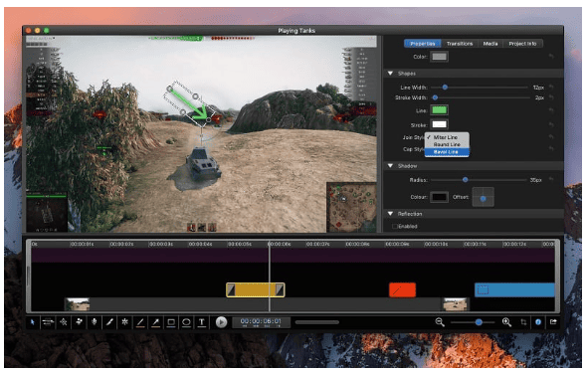The height and width of the screenshot is (372, 588).
Task: Select the arrow drawing tool
Action: [155, 322]
